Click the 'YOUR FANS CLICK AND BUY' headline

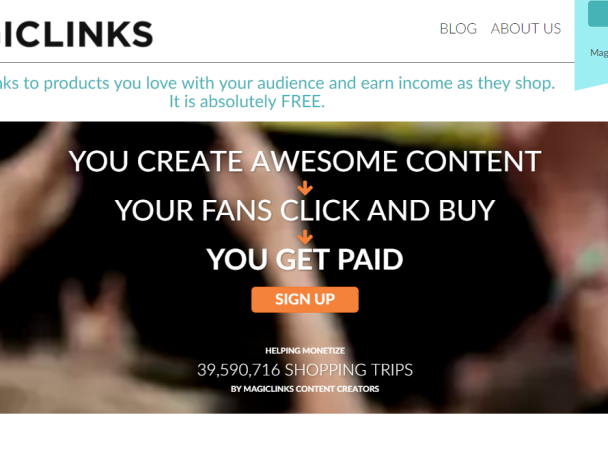[x=305, y=210]
